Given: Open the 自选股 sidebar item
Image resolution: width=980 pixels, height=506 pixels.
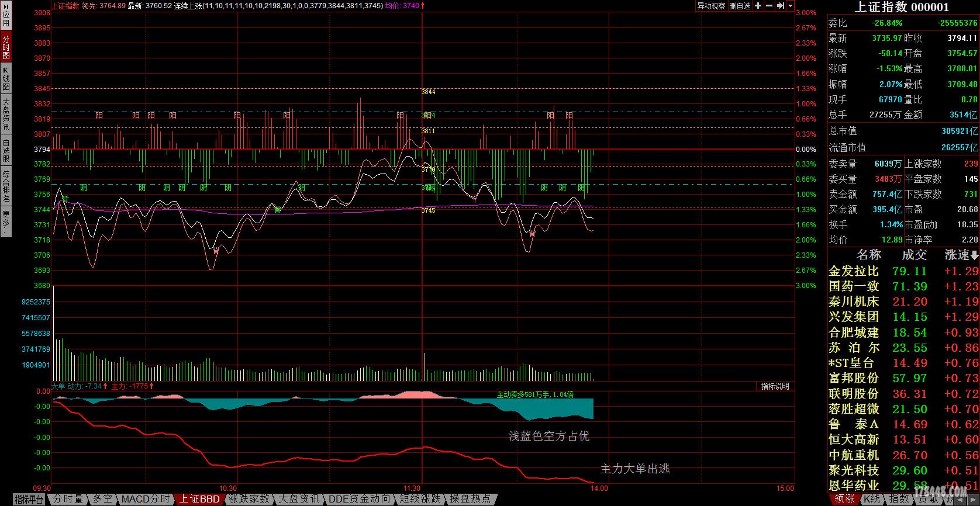Looking at the screenshot, I should point(6,150).
